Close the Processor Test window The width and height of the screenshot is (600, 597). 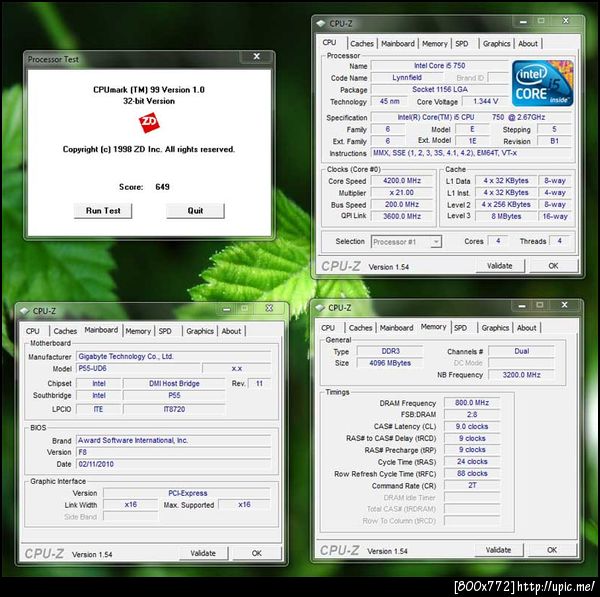point(256,57)
